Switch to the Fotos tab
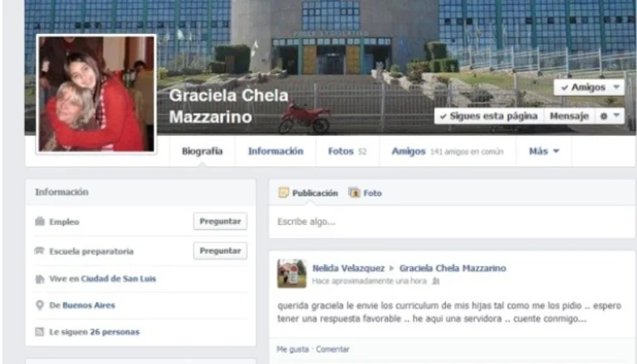 (x=347, y=151)
